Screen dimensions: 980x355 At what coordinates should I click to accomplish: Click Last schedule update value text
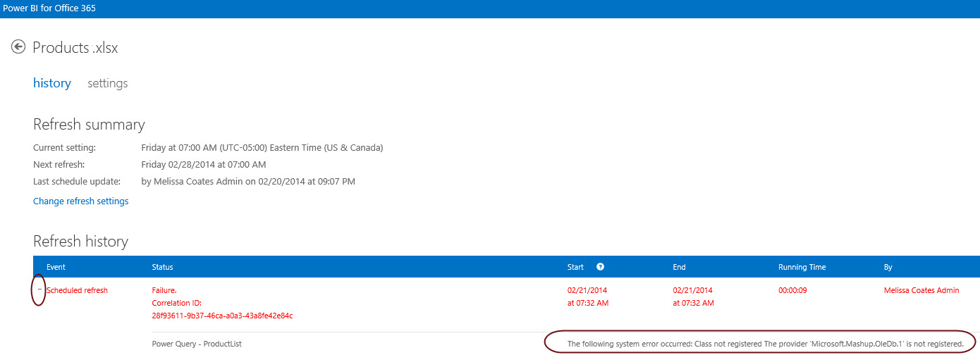pos(248,182)
